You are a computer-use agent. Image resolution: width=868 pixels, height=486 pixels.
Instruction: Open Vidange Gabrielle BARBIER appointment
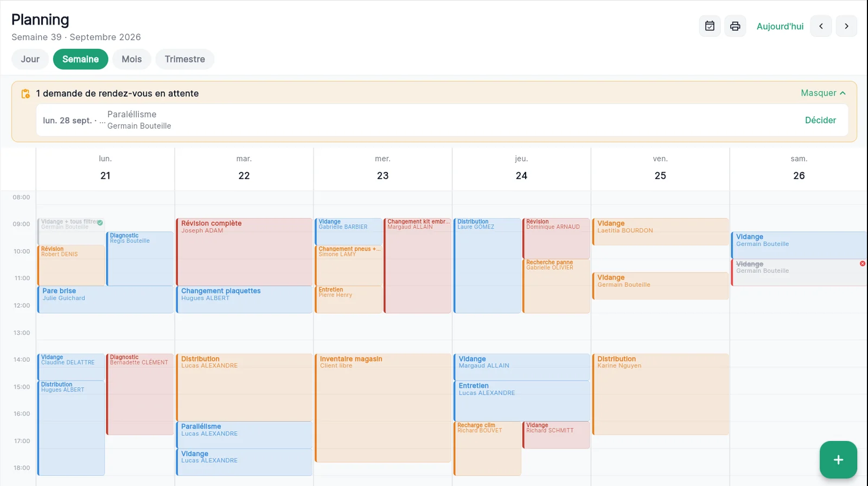[x=349, y=232]
